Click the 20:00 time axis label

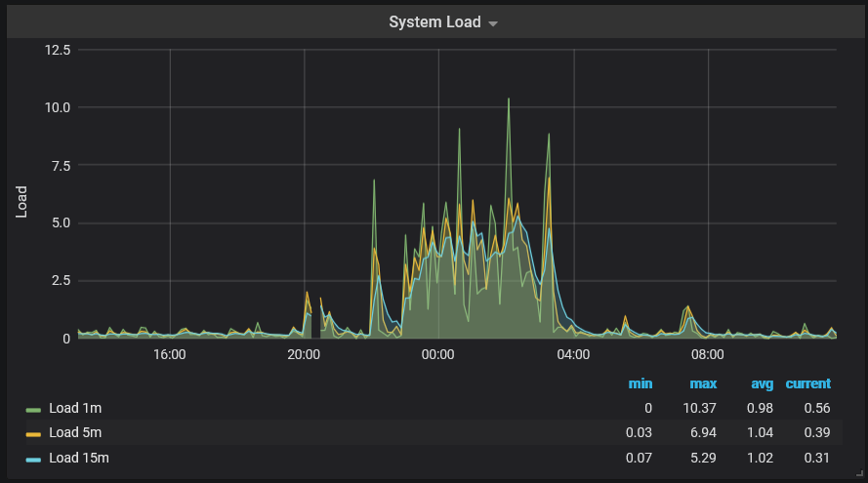pyautogui.click(x=304, y=354)
